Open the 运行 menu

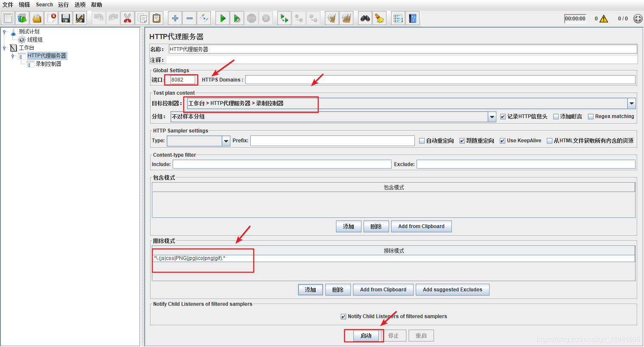[63, 5]
